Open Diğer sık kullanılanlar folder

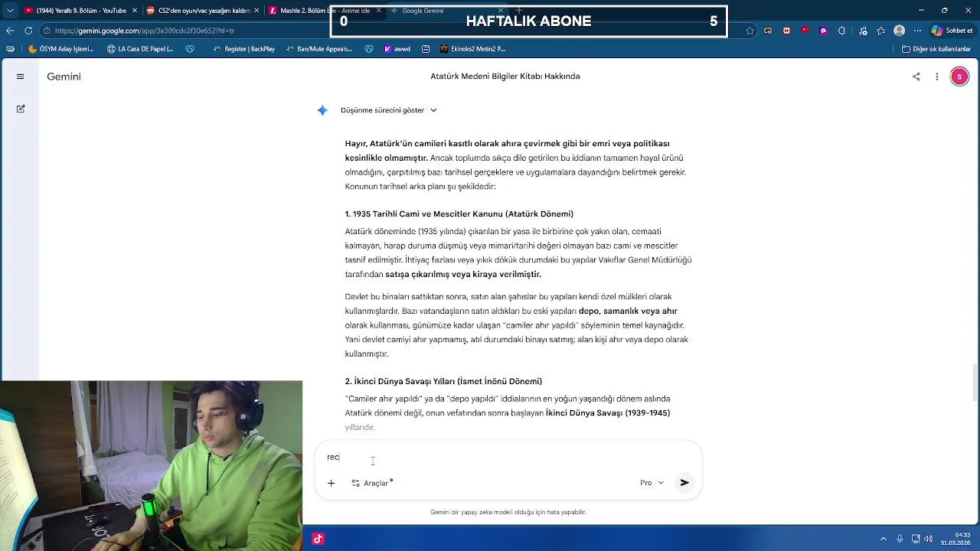point(936,49)
